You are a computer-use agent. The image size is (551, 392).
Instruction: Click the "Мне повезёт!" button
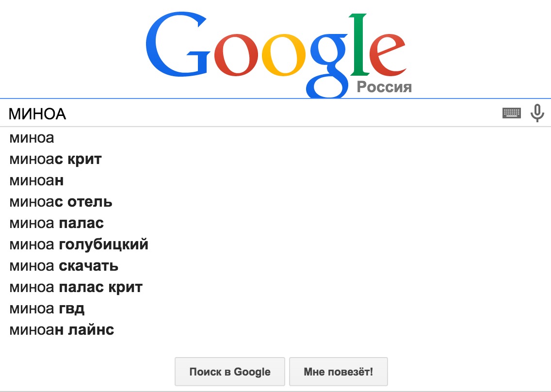(x=338, y=372)
